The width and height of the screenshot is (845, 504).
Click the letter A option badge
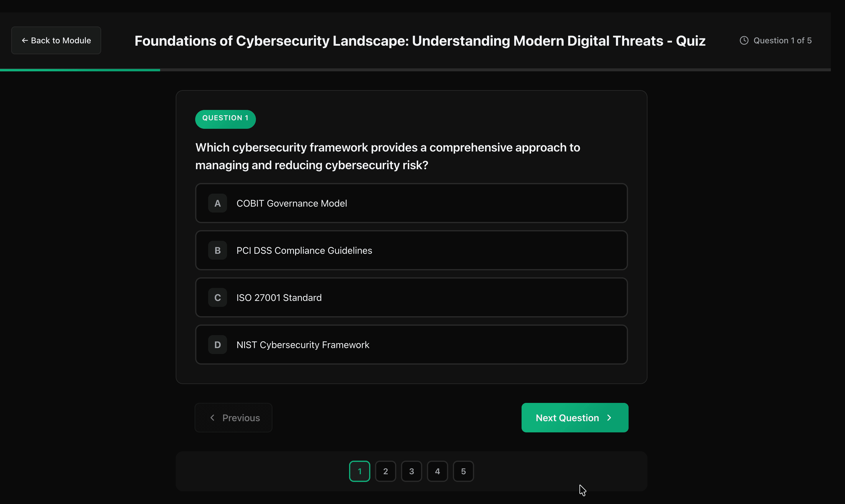(217, 203)
